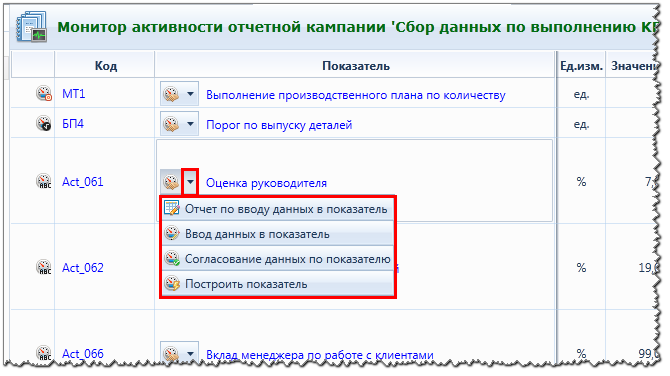670x376 pixels.
Task: Open the БП4 code link
Action: (x=73, y=124)
